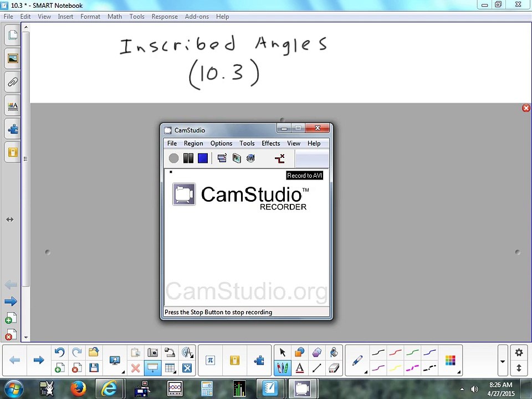Open the Attachments paperclip tab
Screen dimensions: 532x399
tap(13, 82)
